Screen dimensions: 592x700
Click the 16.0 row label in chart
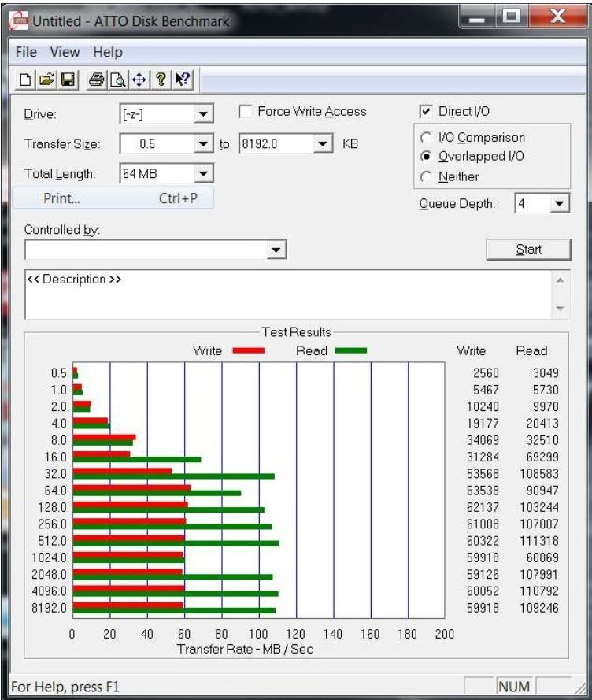55,457
